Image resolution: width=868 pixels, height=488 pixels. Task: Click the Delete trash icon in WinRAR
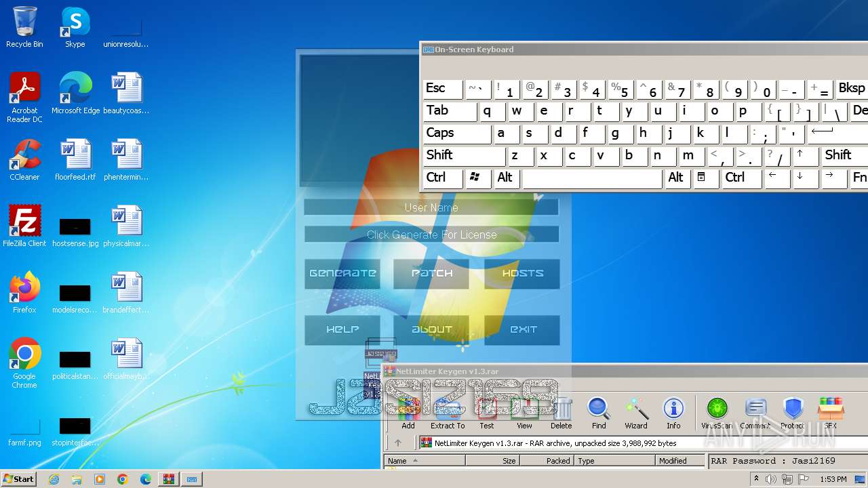coord(561,413)
